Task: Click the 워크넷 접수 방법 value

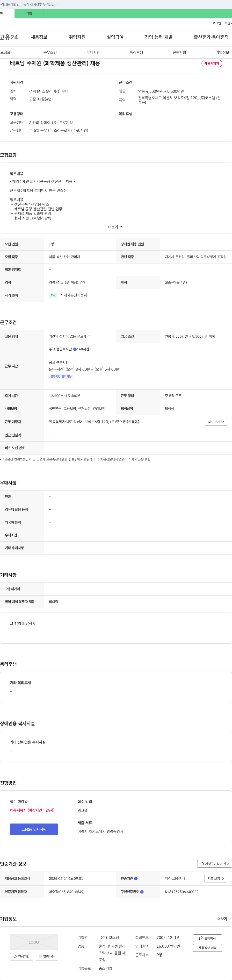Action: click(x=83, y=810)
